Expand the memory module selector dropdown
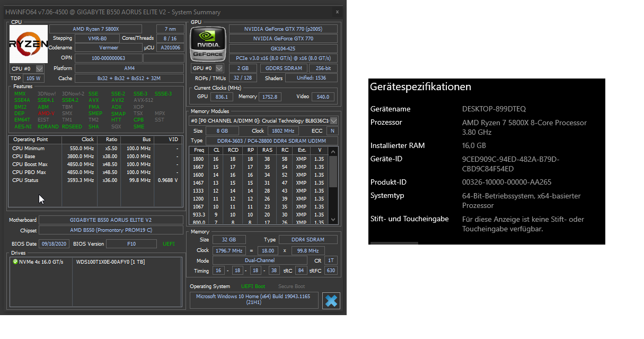 [x=333, y=121]
